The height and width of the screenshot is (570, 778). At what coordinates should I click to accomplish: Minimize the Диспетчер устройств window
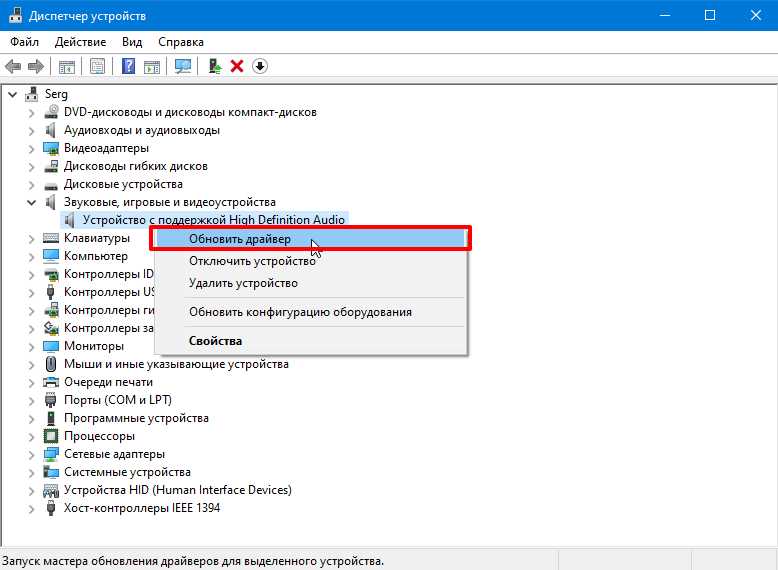click(x=665, y=15)
